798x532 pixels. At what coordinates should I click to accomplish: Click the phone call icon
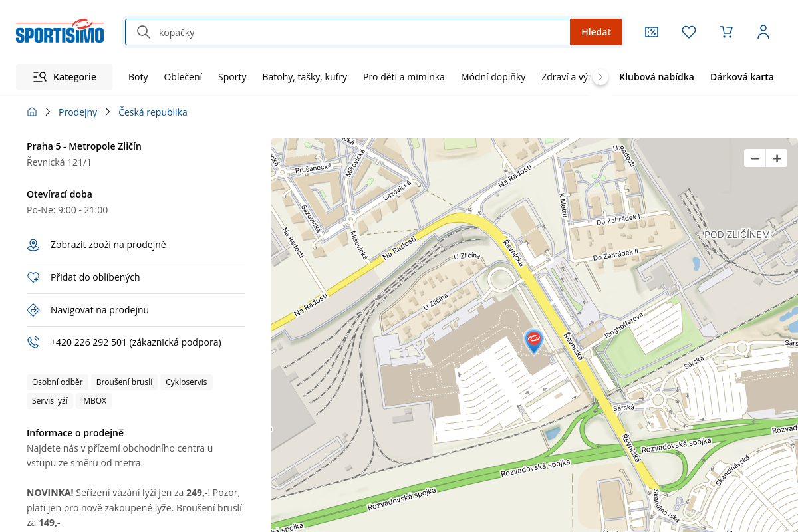click(x=33, y=342)
